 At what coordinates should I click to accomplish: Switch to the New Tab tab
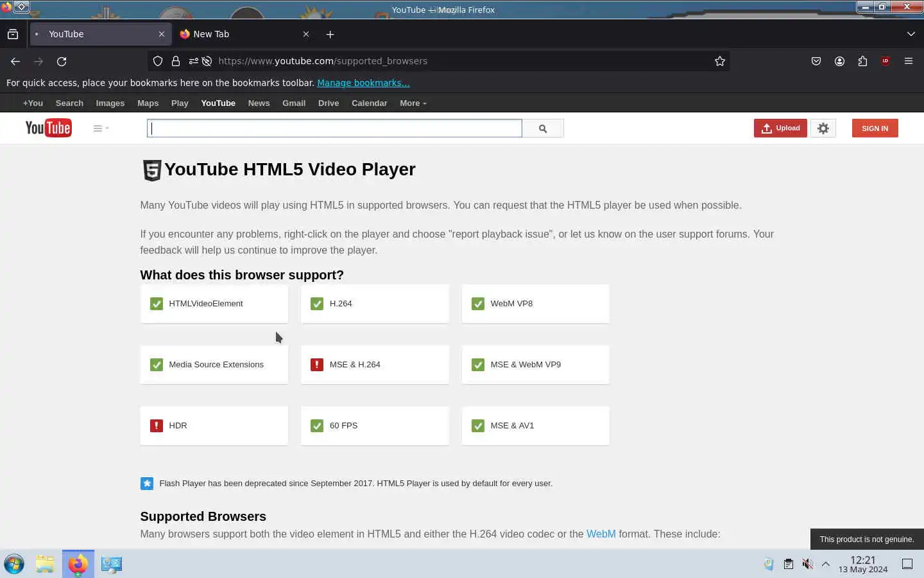[246, 34]
